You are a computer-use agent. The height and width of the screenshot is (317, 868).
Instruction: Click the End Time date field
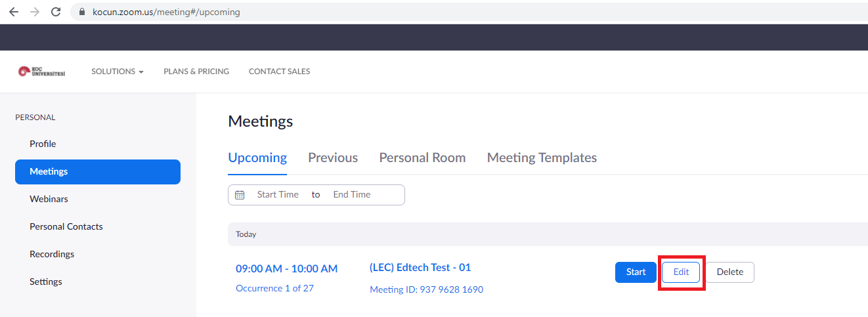352,195
